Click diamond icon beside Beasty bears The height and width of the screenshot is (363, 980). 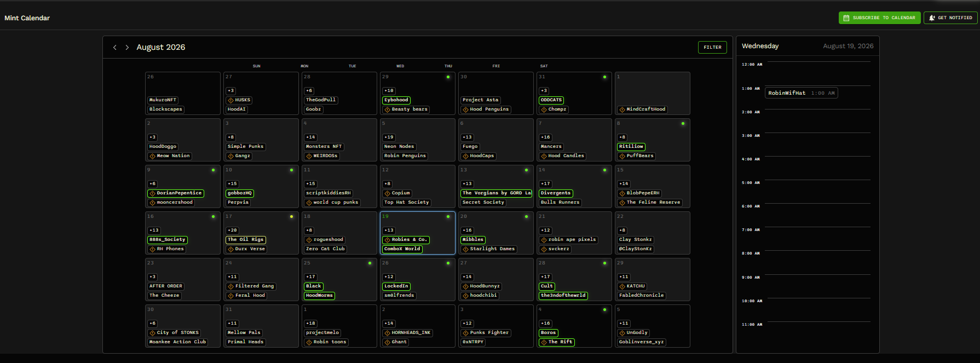(388, 110)
